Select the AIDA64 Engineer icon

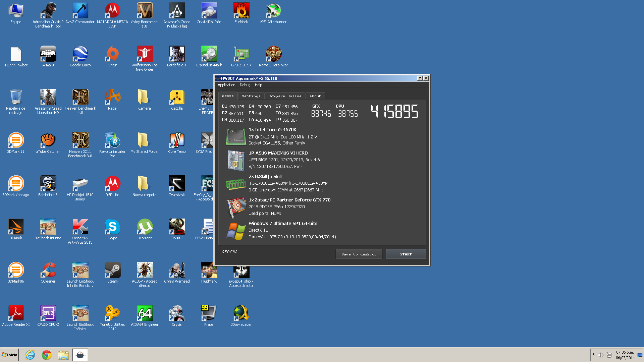145,316
